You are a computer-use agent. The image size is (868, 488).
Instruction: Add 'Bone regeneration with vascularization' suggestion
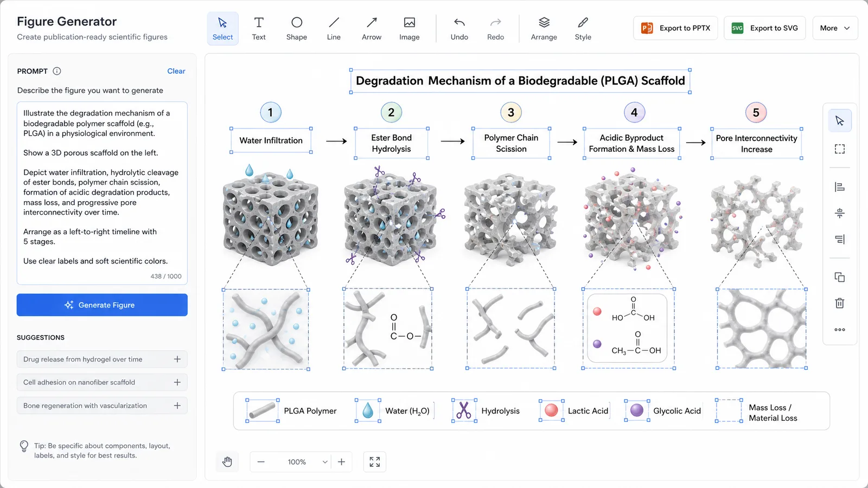(177, 406)
